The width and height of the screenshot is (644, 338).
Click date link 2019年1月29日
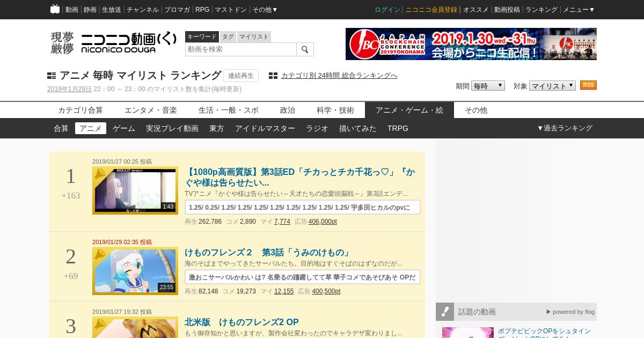69,89
